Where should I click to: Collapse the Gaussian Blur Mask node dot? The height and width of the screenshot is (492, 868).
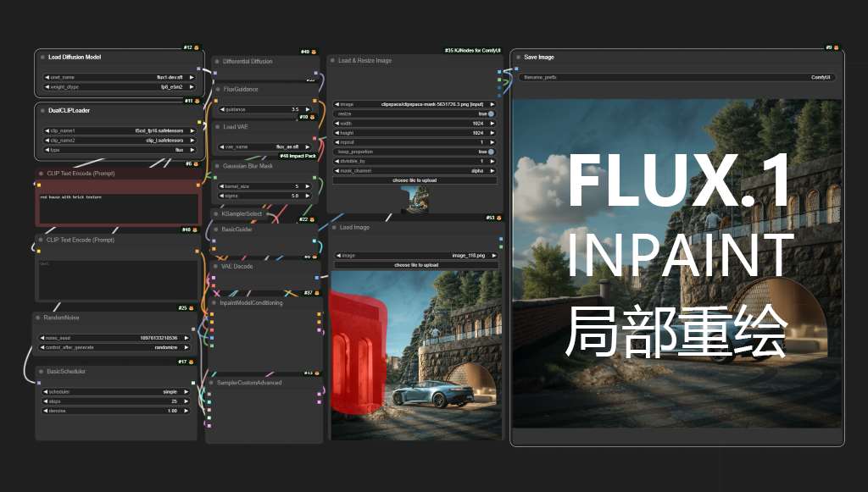click(x=218, y=166)
